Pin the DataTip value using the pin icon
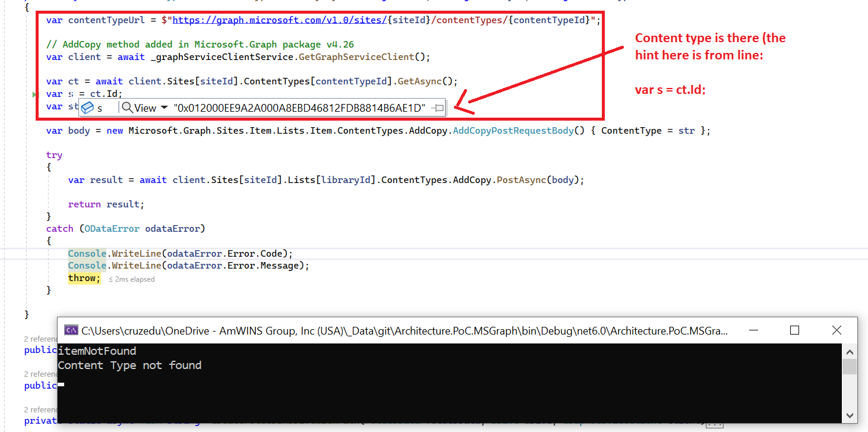Viewport: 868px width, 432px height. click(438, 108)
